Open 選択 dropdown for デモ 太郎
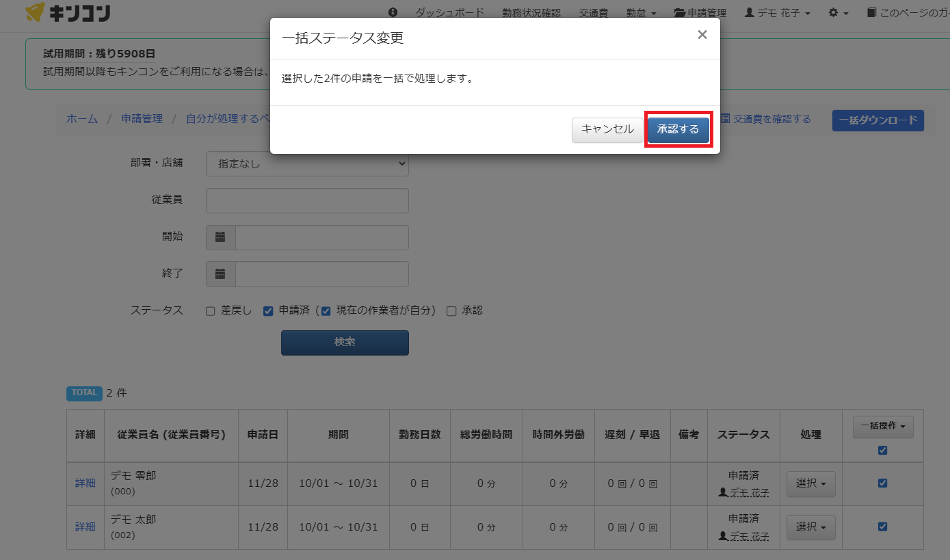 [x=810, y=527]
